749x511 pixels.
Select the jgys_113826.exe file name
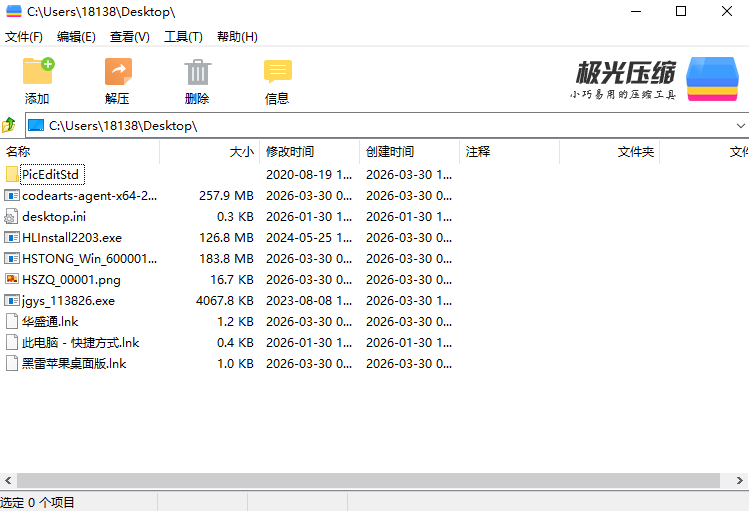pyautogui.click(x=68, y=300)
